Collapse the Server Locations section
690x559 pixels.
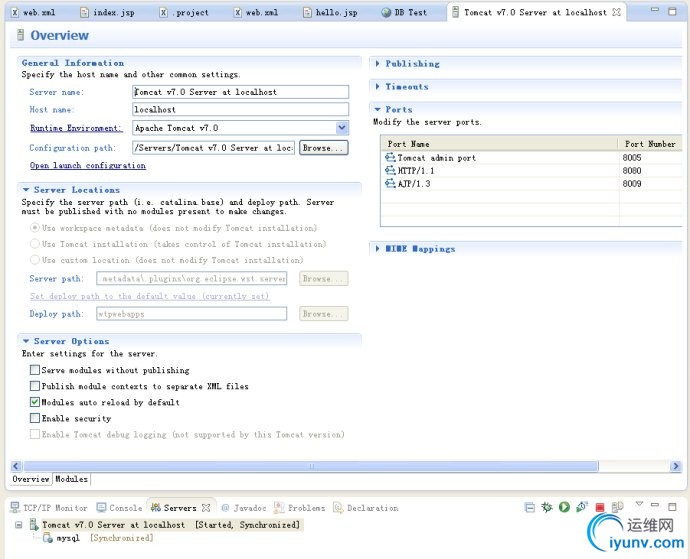point(26,190)
